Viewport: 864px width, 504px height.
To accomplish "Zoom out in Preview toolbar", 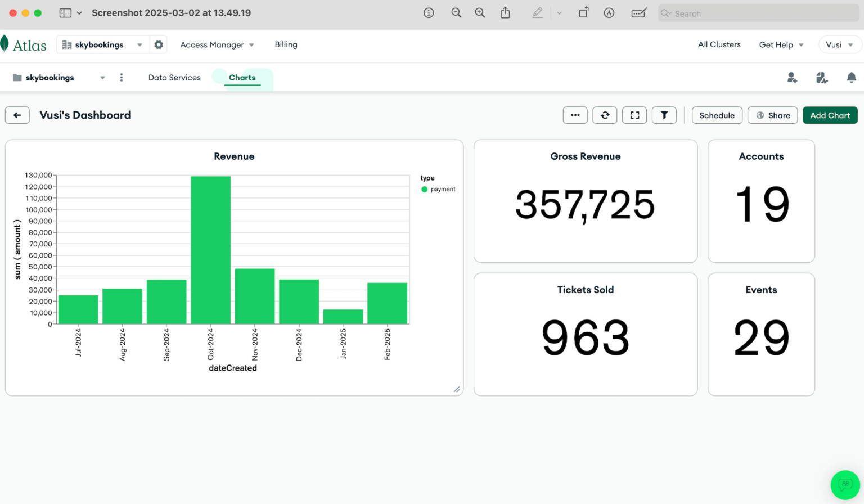I will point(456,13).
